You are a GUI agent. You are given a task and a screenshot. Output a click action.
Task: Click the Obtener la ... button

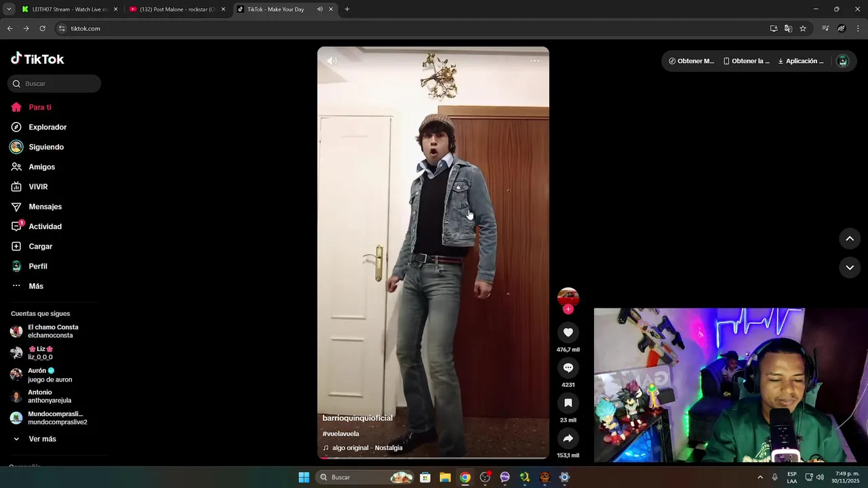(x=747, y=61)
